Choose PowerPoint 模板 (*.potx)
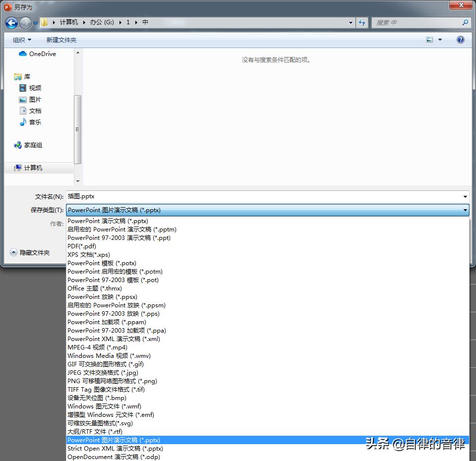This screenshot has height=461, width=476. click(x=267, y=263)
